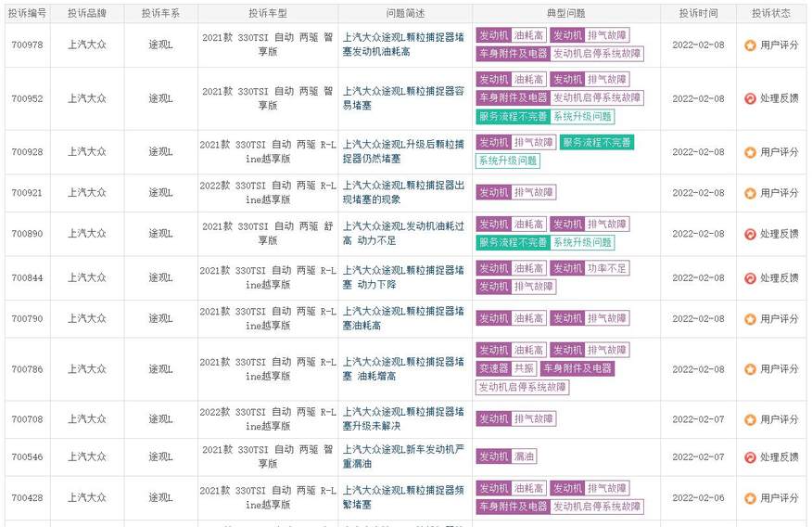Click the star icon in row 700978
The width and height of the screenshot is (812, 527).
point(750,45)
